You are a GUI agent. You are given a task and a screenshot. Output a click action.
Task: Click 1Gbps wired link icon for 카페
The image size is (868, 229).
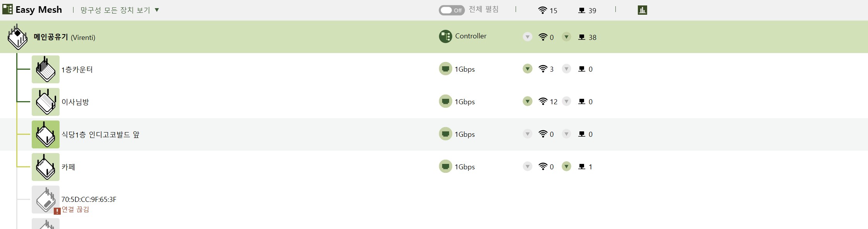click(x=446, y=167)
